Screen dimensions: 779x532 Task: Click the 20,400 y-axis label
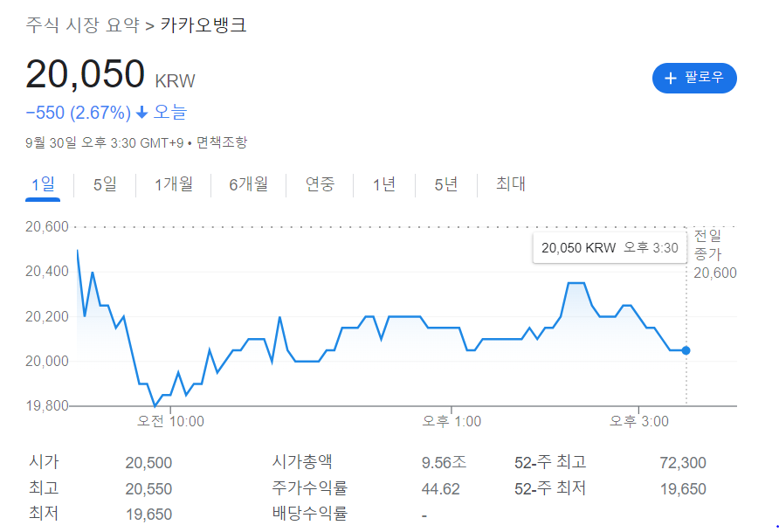(46, 272)
